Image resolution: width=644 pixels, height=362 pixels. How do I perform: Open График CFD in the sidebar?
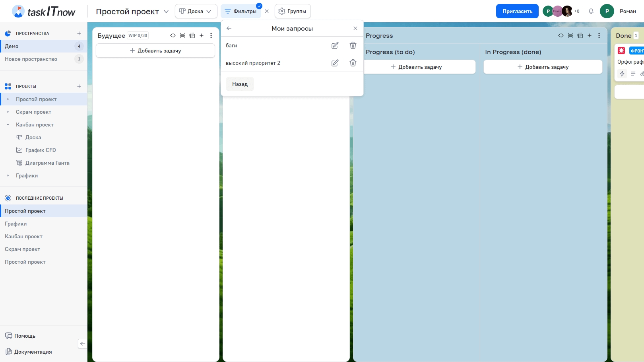[41, 150]
